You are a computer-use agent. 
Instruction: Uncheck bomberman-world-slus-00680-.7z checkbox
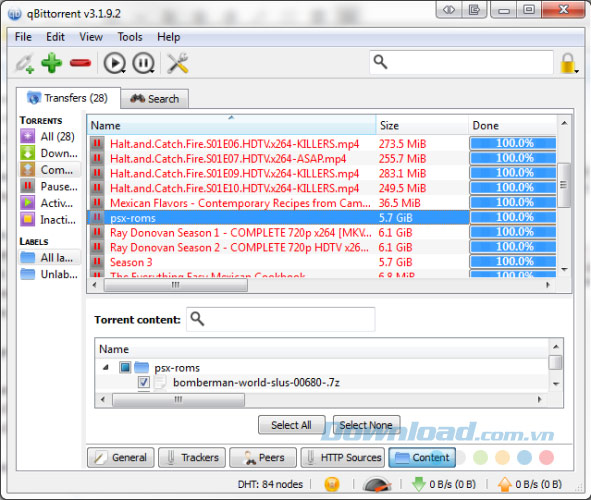tap(144, 382)
